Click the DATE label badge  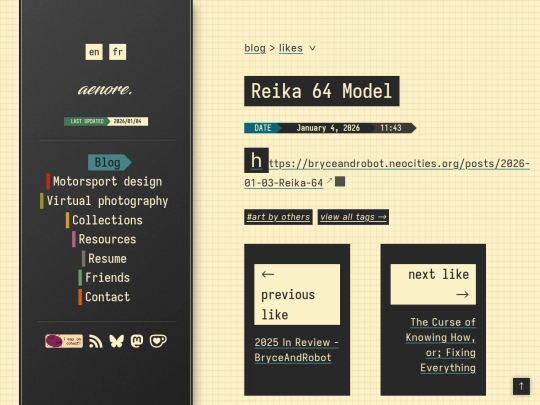point(262,128)
